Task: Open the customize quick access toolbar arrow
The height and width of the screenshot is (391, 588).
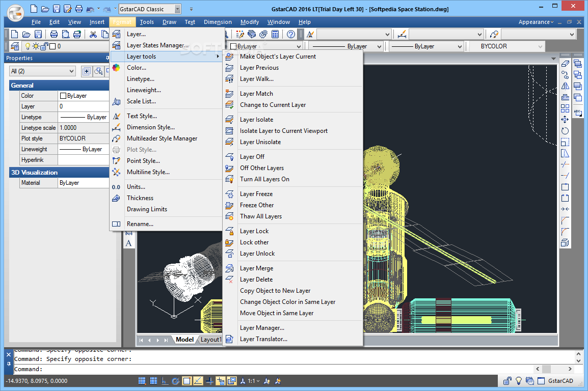Action: (191, 9)
